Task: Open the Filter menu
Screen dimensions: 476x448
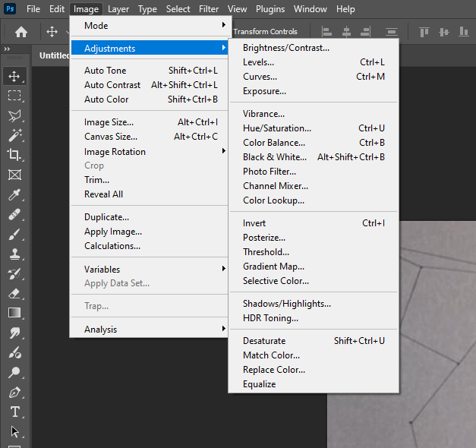Action: tap(209, 9)
